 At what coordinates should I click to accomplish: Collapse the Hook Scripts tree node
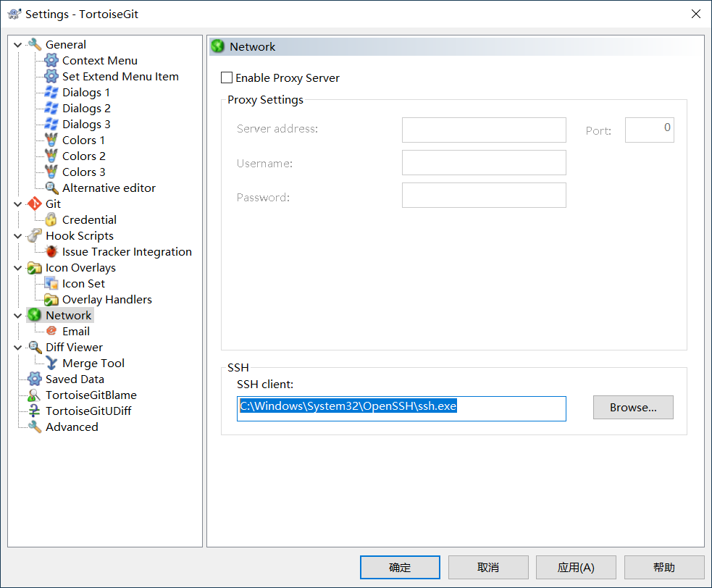pos(17,235)
